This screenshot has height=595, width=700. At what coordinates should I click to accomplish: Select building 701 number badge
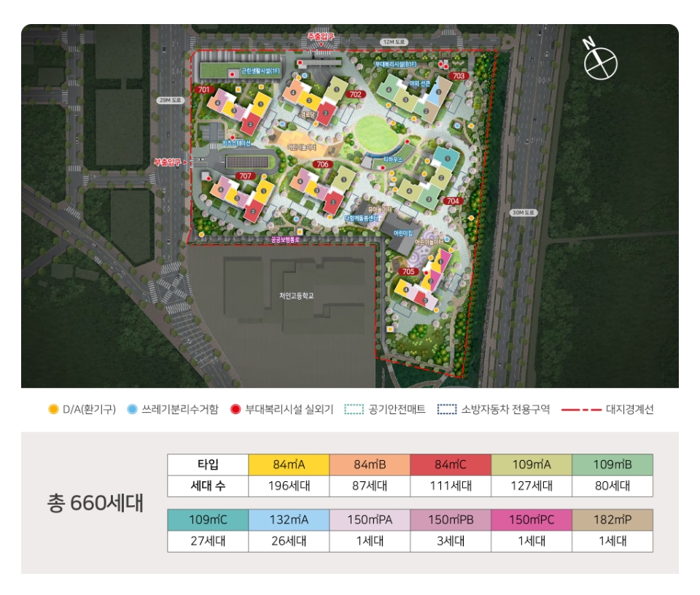tap(204, 90)
